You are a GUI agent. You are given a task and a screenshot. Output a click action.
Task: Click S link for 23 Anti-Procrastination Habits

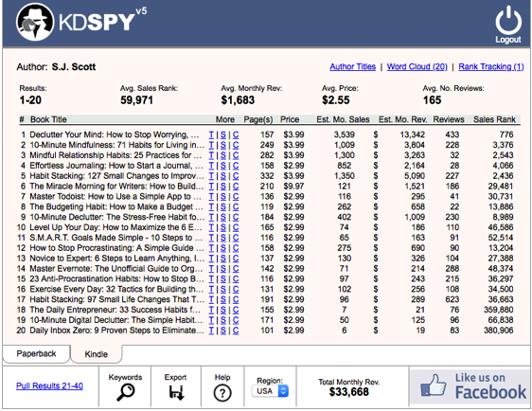coord(222,279)
